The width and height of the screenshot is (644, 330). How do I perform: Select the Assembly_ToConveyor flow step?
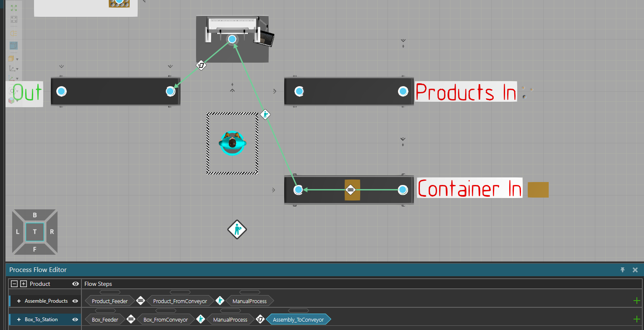[298, 319]
